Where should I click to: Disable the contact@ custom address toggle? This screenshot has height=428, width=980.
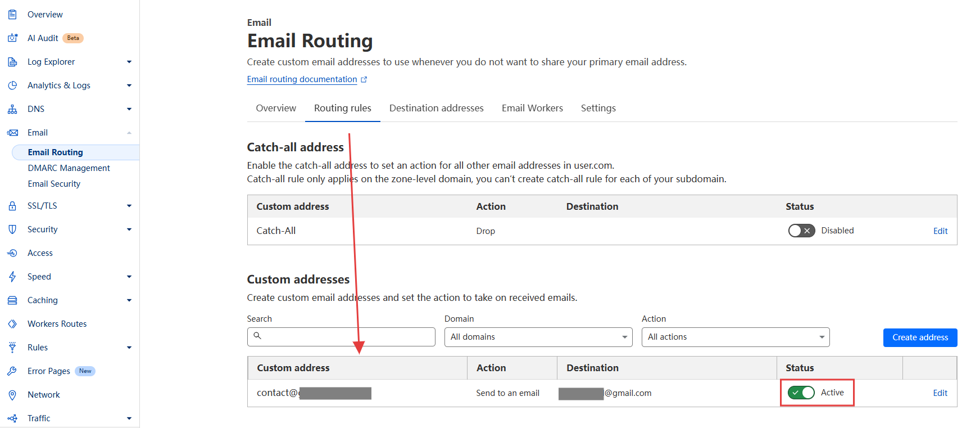(801, 393)
